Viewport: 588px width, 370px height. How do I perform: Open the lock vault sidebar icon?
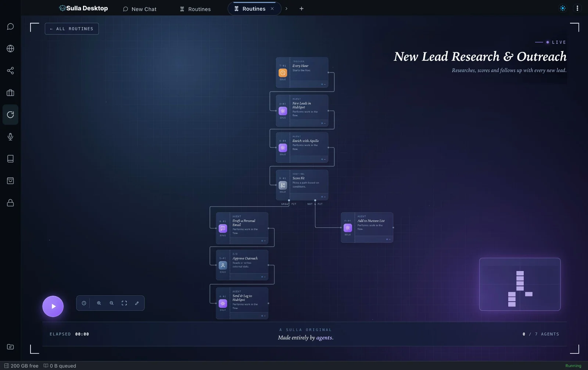pyautogui.click(x=10, y=203)
